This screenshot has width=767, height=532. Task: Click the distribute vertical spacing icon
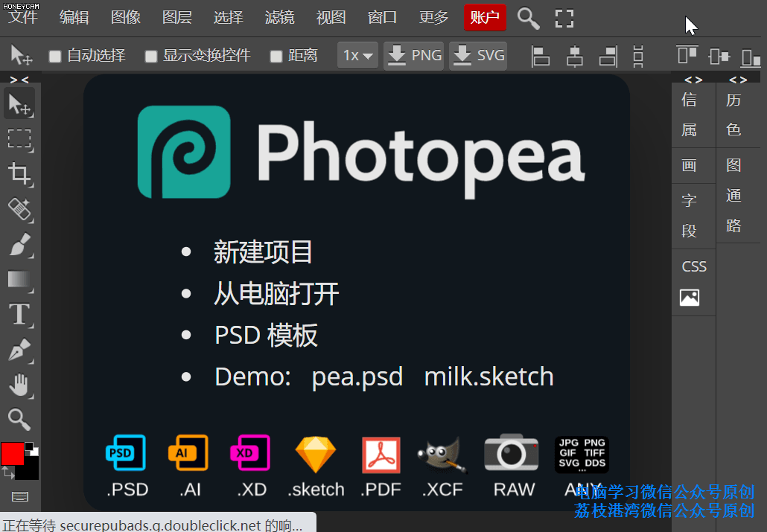click(x=638, y=56)
